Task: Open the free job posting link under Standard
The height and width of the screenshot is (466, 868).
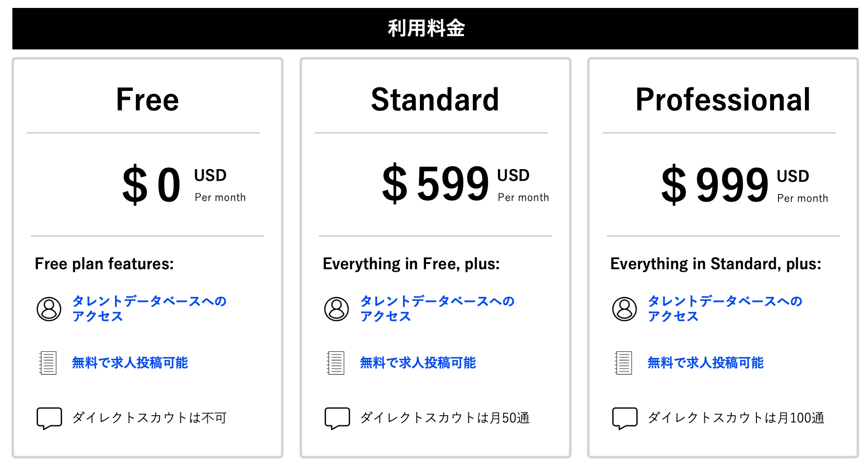Action: tap(418, 363)
